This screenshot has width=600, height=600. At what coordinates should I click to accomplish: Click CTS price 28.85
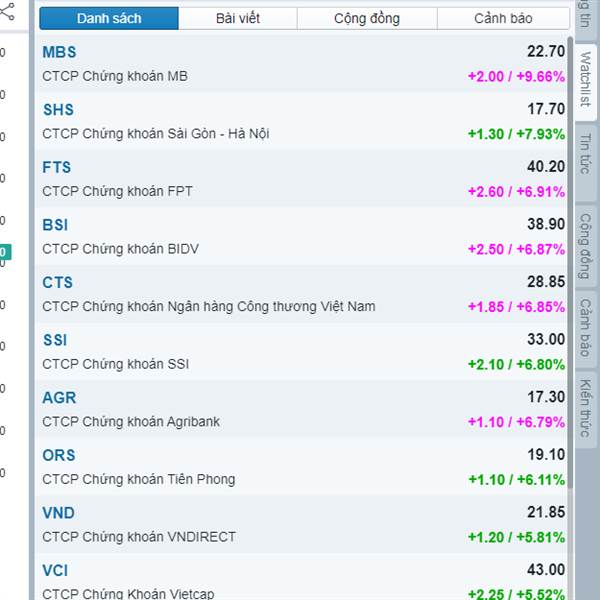pos(546,282)
